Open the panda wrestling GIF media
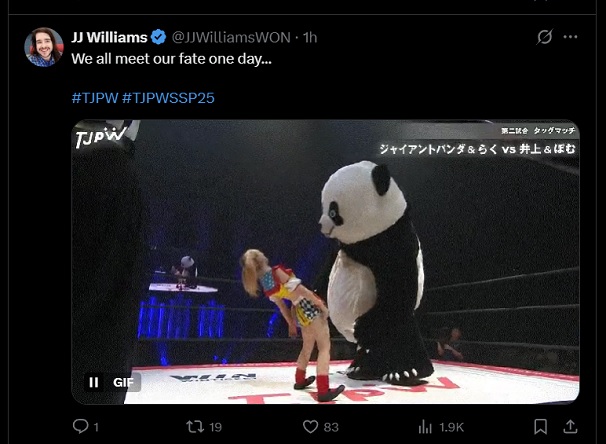The image size is (606, 444). (325, 262)
